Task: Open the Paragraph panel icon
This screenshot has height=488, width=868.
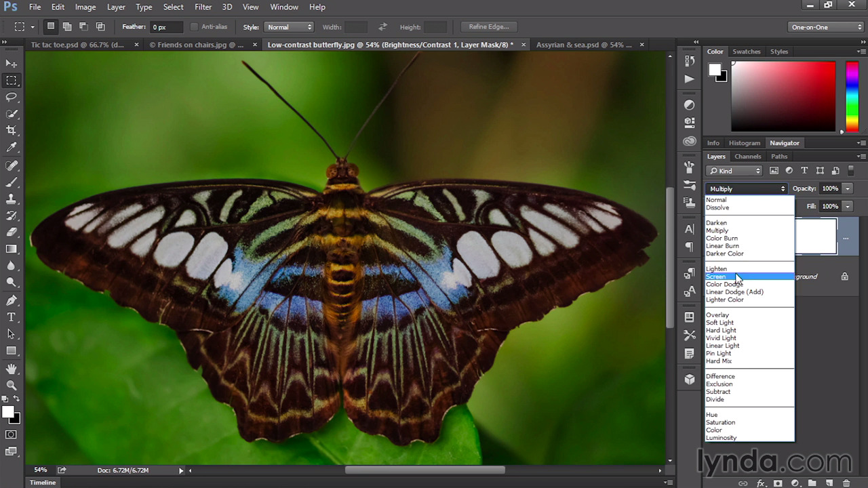Action: 690,247
